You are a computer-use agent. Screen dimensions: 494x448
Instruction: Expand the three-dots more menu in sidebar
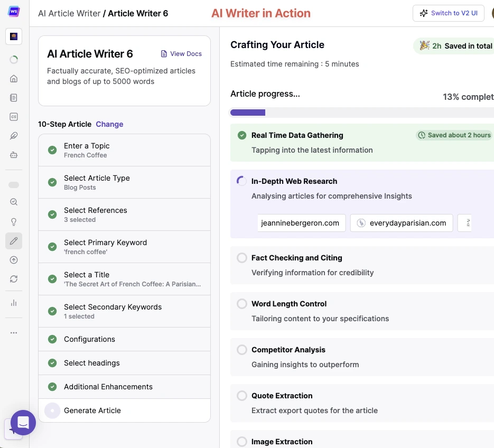click(x=14, y=333)
